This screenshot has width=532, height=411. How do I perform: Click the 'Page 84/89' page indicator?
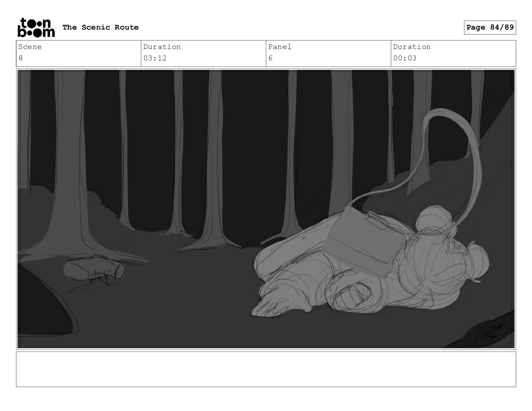tap(490, 28)
